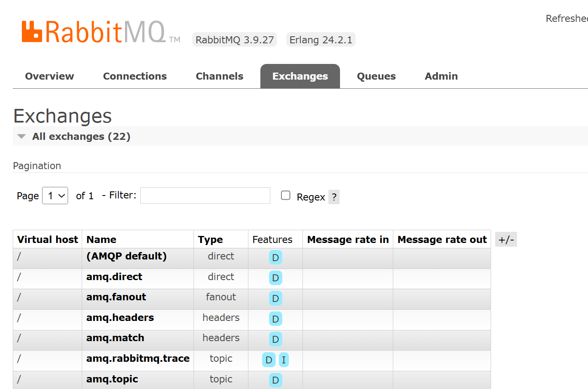Click the Features column header

pos(272,240)
